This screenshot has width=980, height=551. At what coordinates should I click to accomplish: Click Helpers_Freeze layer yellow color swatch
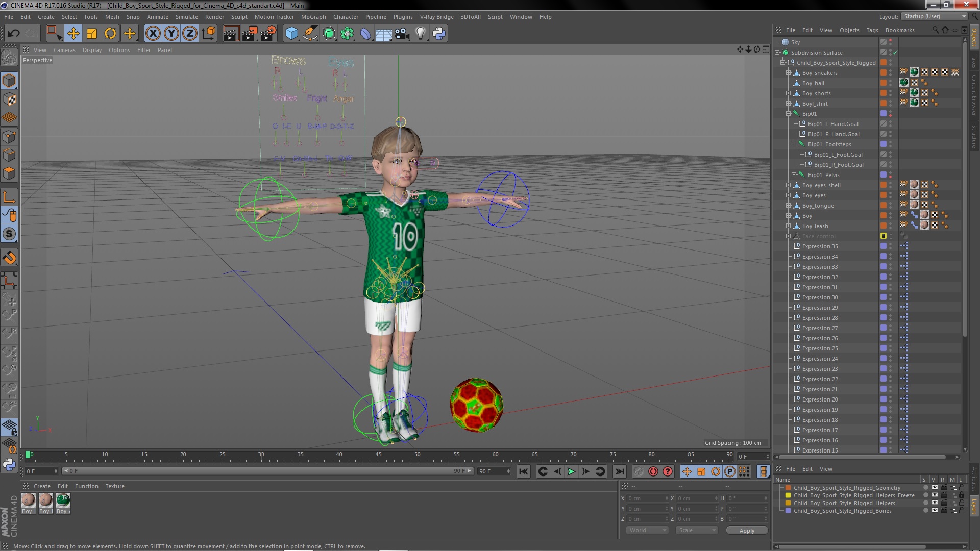point(788,495)
